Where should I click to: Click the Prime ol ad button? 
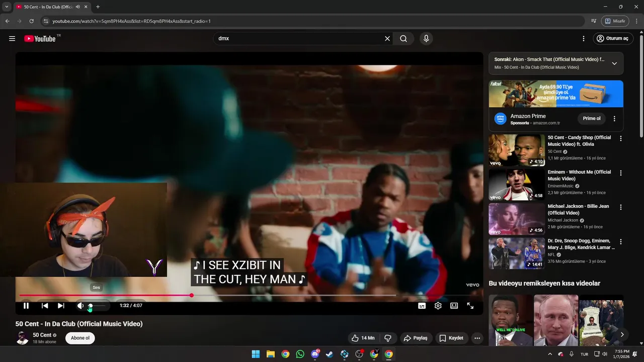(592, 119)
